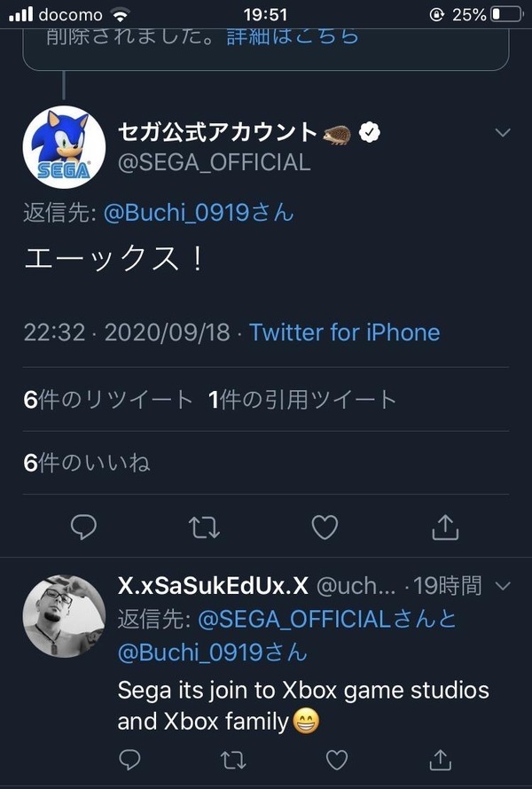532x789 pixels.
Task: Tap the 詳細はこちら link
Action: pos(293,37)
